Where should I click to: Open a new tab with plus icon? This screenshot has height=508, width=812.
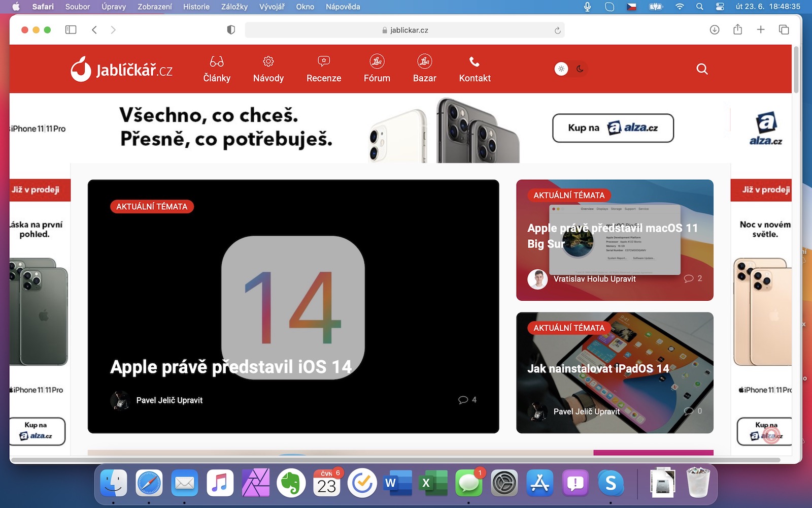[x=760, y=30]
